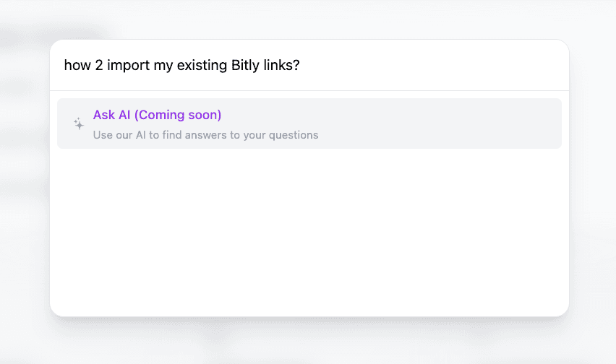The width and height of the screenshot is (616, 364).
Task: Click the 'Ask AI (Coming soon)' purple title
Action: coord(157,115)
